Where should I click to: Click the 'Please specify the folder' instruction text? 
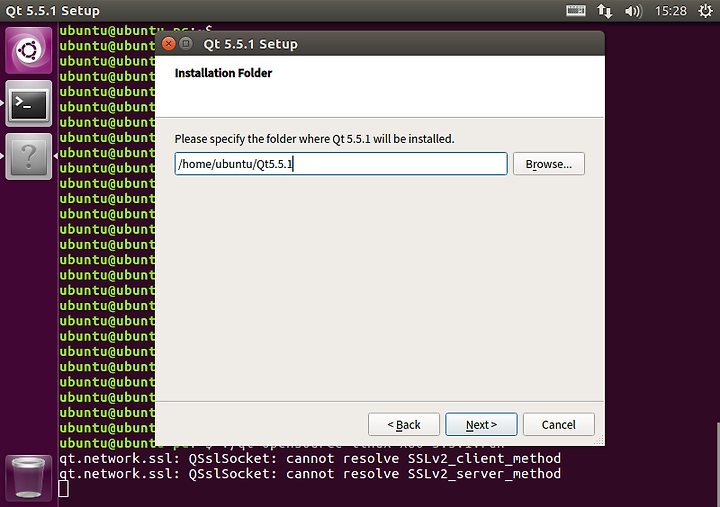click(314, 139)
